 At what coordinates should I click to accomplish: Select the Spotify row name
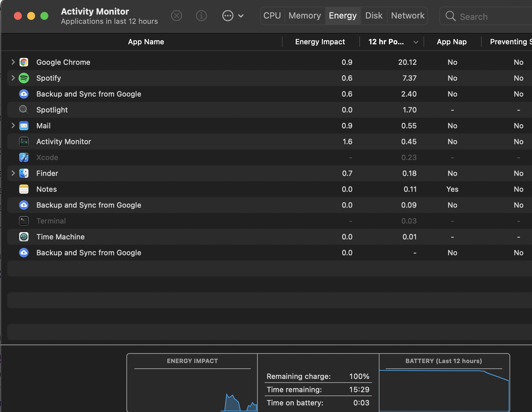click(49, 78)
